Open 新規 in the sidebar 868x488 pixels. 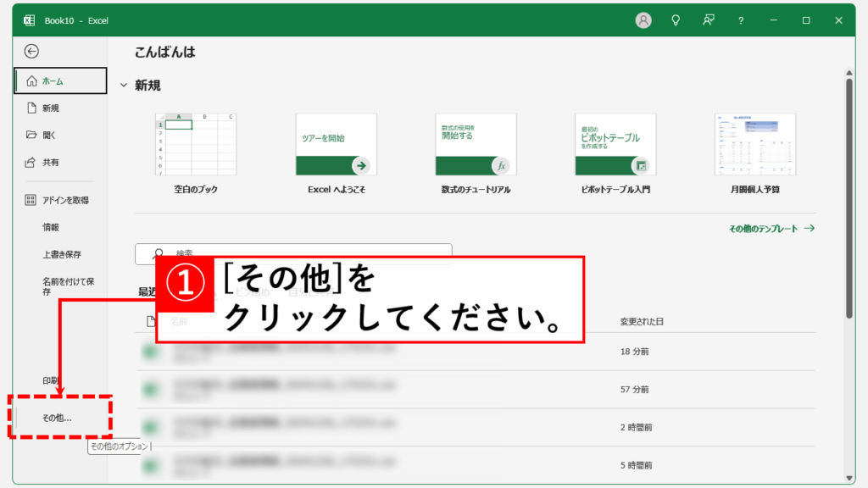coord(51,108)
